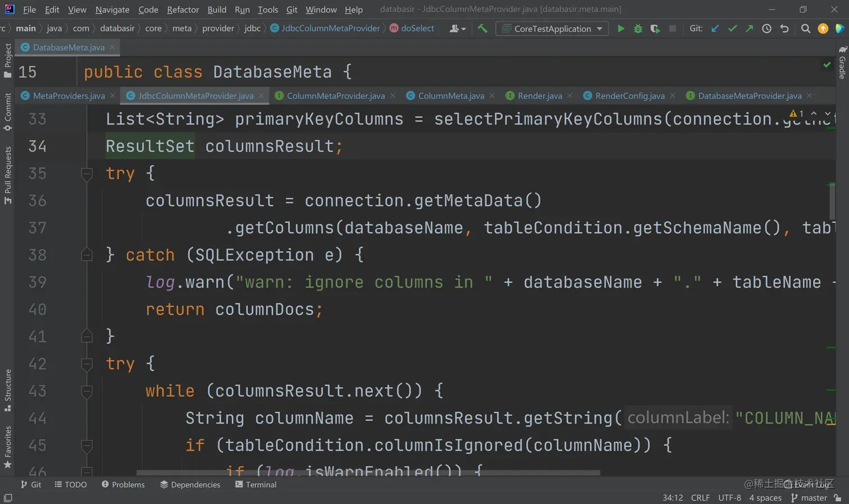Change line separator via CRLF indicator
This screenshot has width=849, height=504.
click(700, 498)
